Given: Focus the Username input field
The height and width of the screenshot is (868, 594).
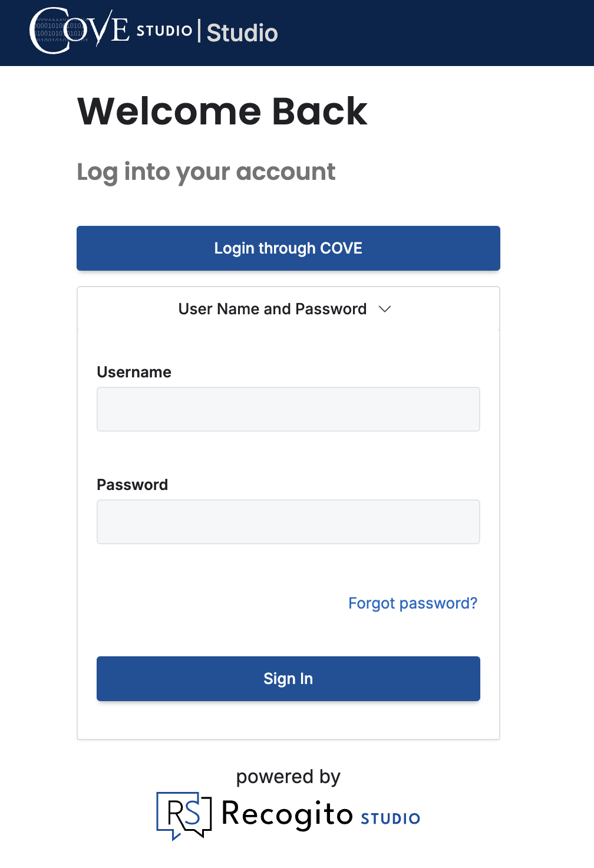Looking at the screenshot, I should (288, 409).
